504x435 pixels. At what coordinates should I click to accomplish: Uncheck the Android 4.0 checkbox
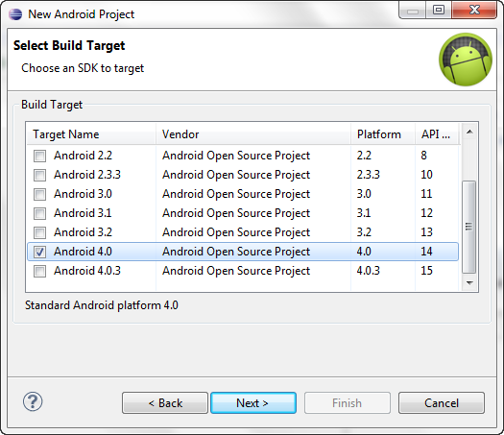40,252
